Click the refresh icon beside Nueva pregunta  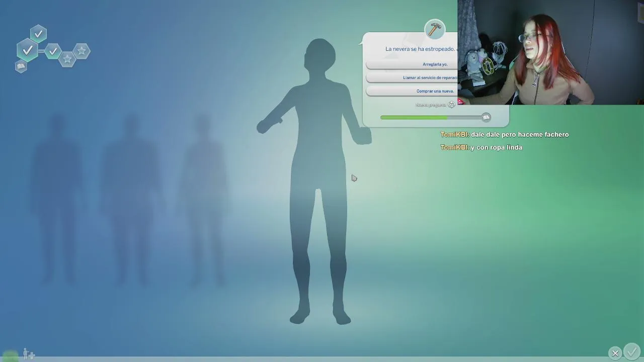point(451,105)
